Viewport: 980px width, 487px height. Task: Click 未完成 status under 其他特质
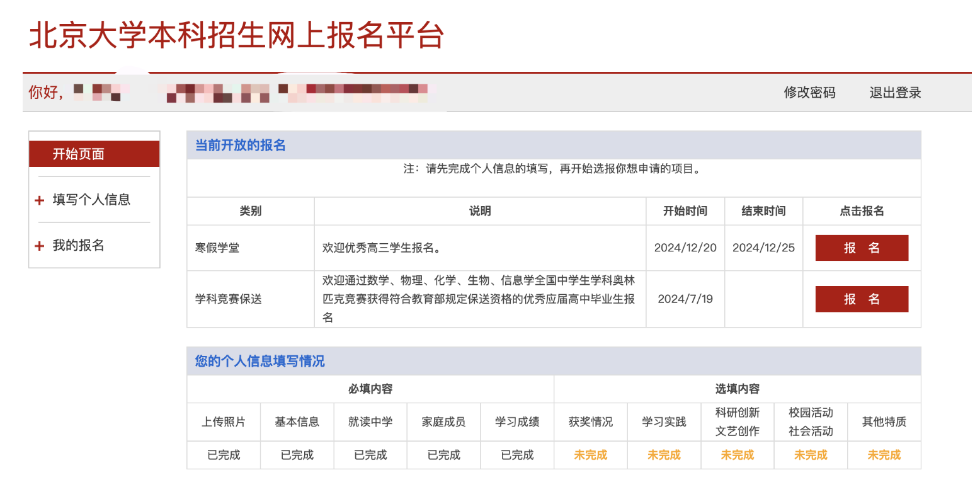tap(884, 455)
